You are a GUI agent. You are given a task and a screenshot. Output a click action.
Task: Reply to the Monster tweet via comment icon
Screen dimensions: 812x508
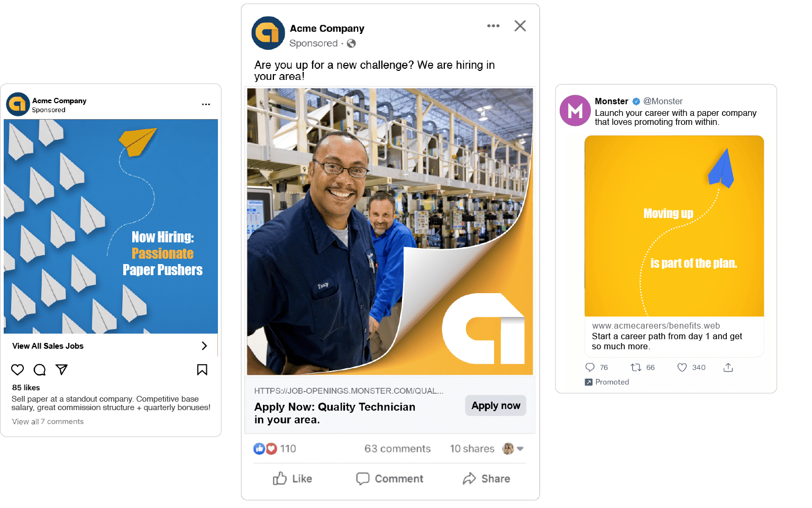[x=590, y=367]
